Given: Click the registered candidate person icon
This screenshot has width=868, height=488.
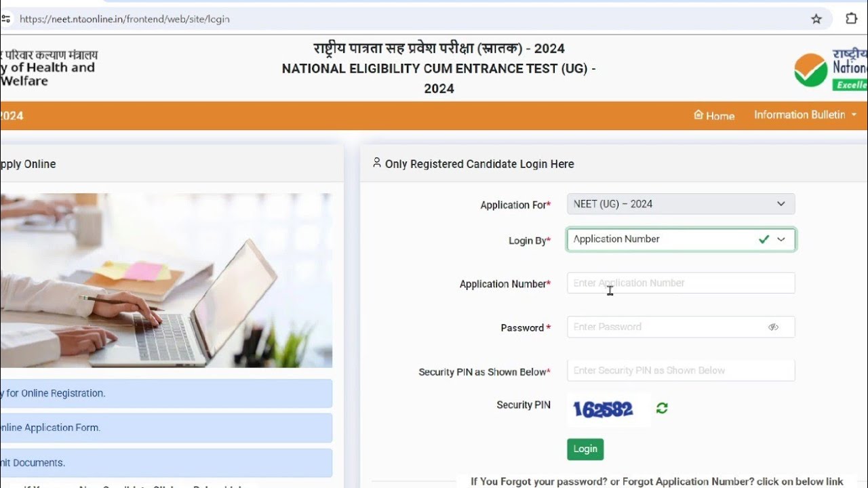Looking at the screenshot, I should (x=377, y=163).
